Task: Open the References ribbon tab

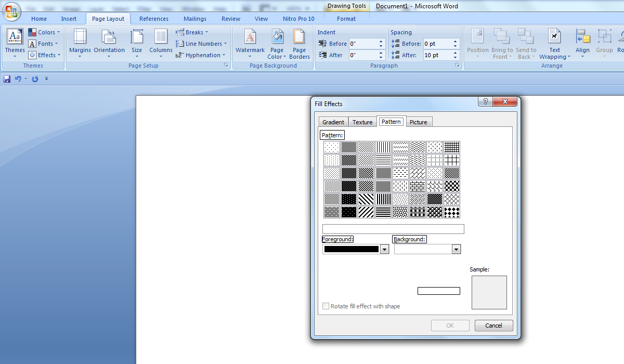Action: click(x=153, y=19)
